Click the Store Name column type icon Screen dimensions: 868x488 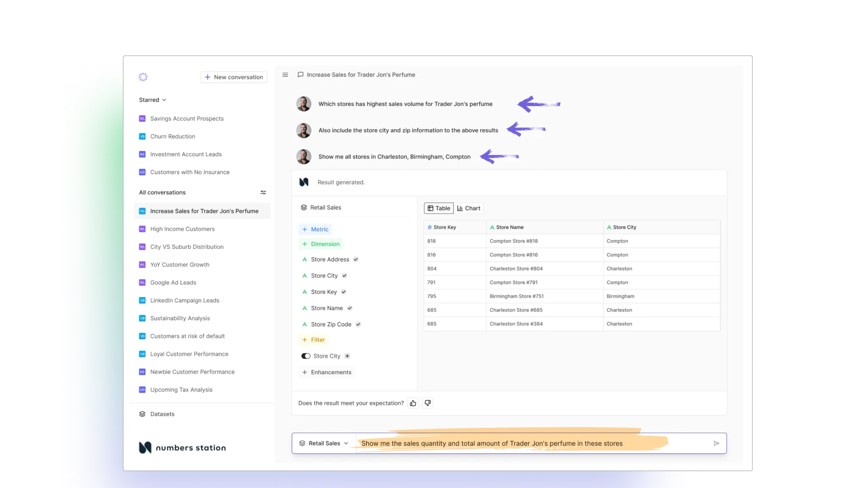(492, 227)
